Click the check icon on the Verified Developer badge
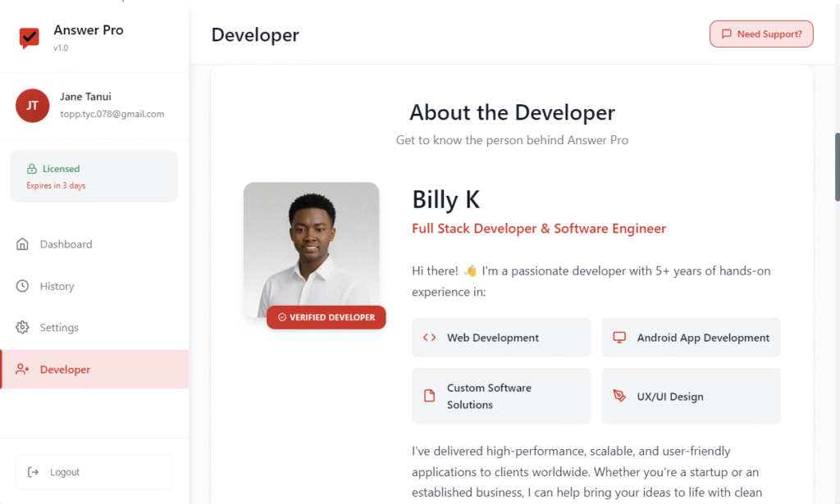This screenshot has width=840, height=504. click(x=282, y=317)
